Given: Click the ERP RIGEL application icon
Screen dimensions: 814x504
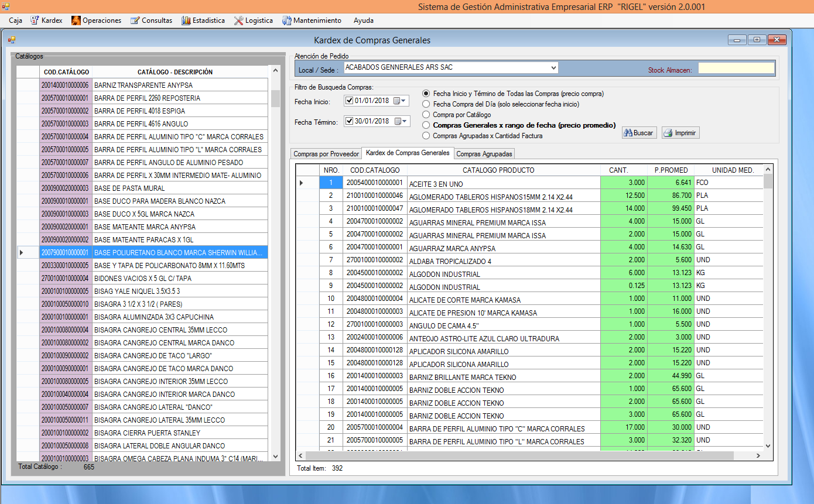Looking at the screenshot, I should (x=6, y=6).
